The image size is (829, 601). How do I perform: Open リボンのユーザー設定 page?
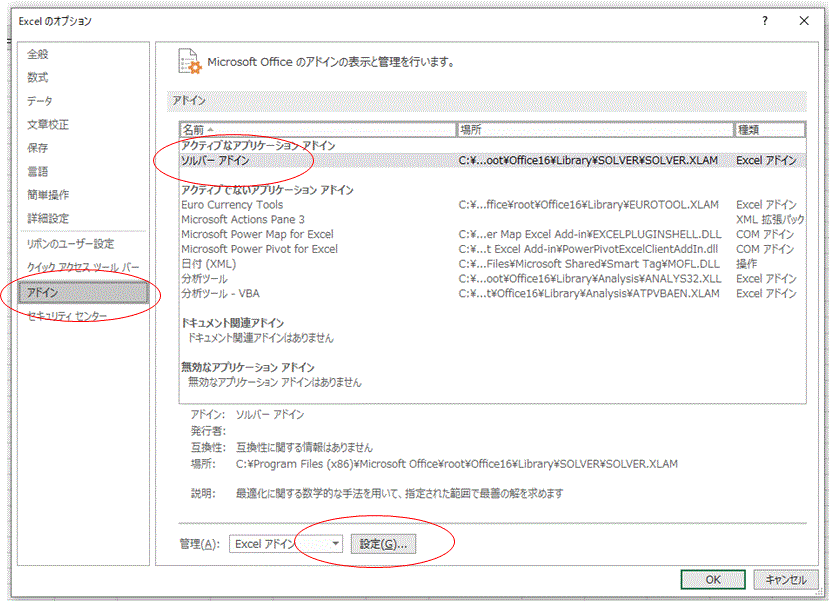click(x=70, y=244)
